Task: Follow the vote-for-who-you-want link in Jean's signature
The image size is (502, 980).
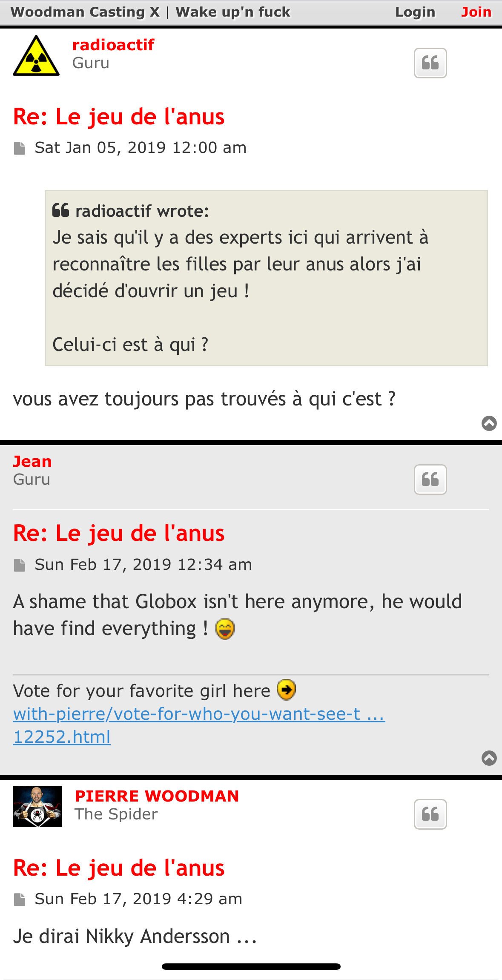Action: [x=199, y=714]
